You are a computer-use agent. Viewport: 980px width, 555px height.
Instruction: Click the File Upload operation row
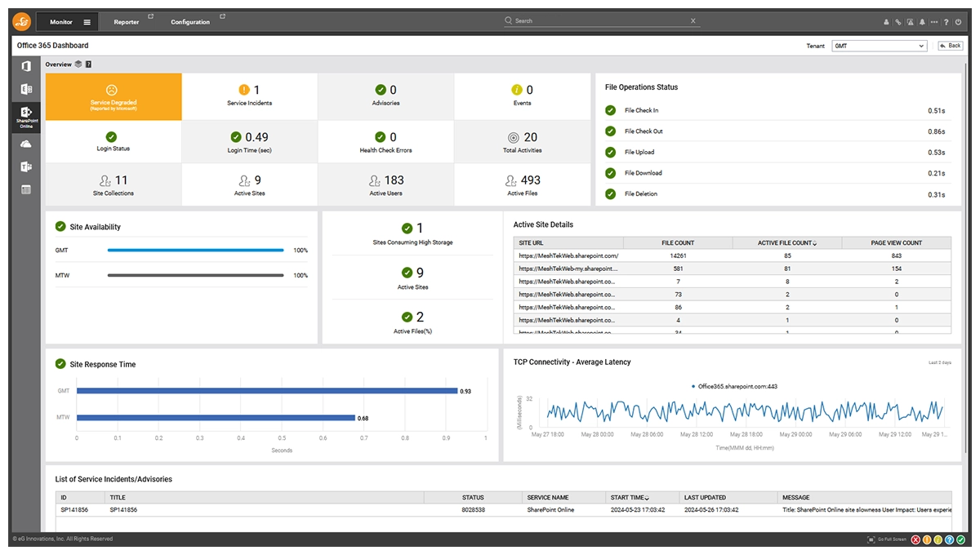pyautogui.click(x=775, y=152)
